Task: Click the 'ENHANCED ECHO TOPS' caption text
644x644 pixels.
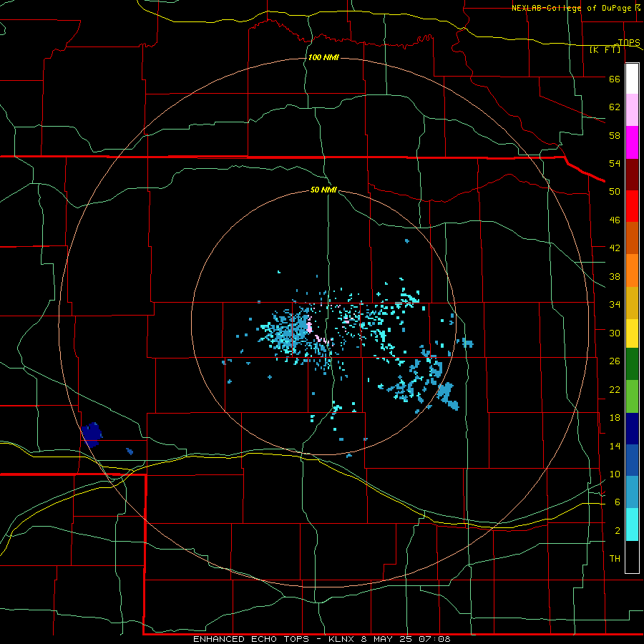Action: tap(251, 639)
